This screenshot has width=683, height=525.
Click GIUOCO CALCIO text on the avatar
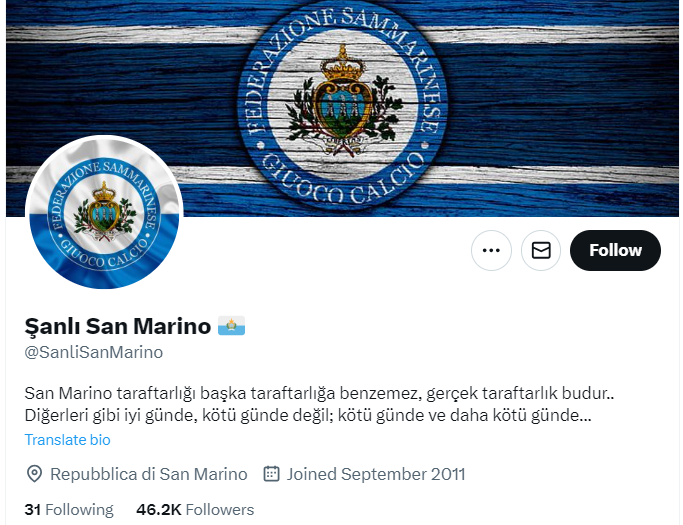click(x=104, y=252)
